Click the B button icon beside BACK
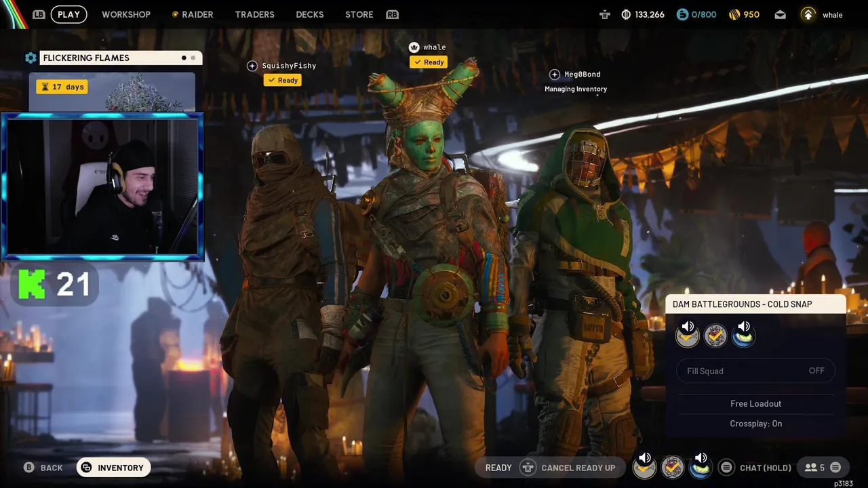 pyautogui.click(x=28, y=468)
